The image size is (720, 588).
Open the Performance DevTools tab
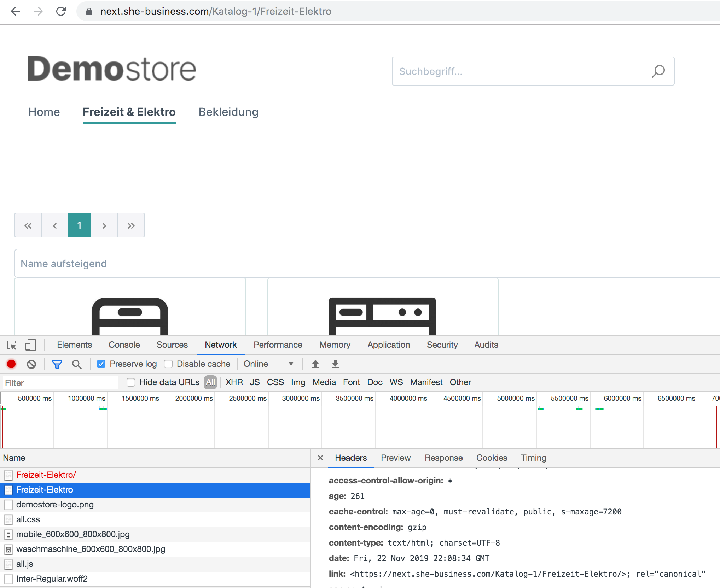(278, 345)
